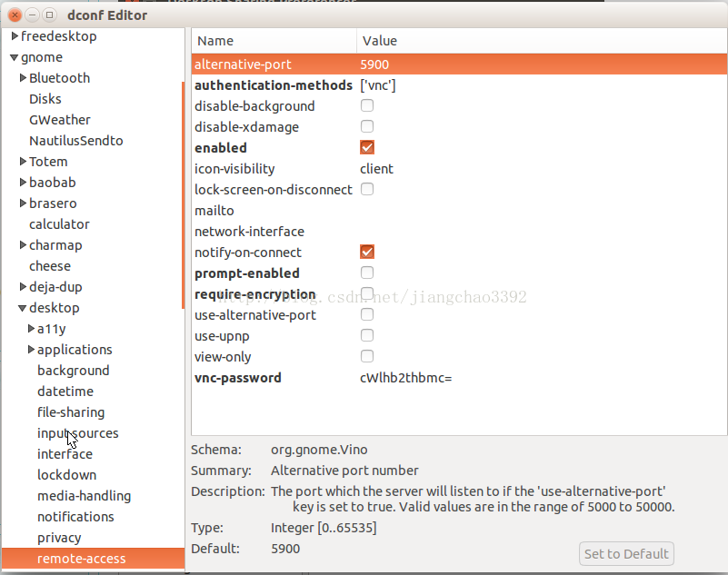Select the file-sharing tree item

pyautogui.click(x=71, y=412)
